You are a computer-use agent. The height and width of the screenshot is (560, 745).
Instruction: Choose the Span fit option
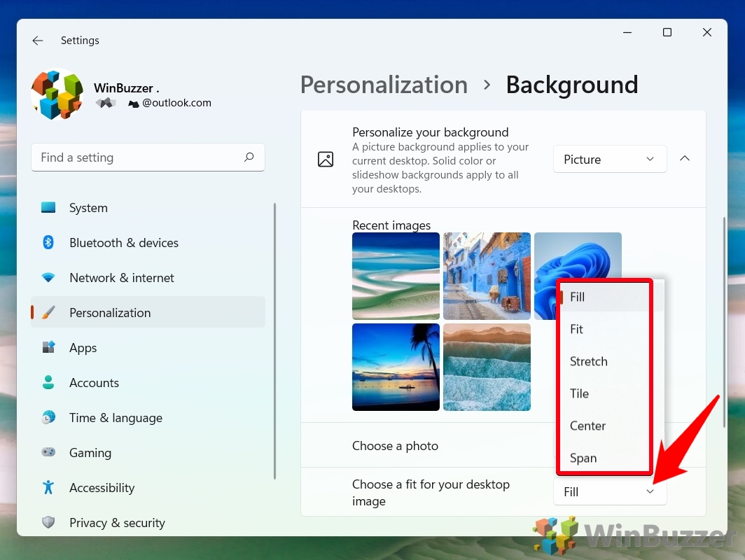point(583,458)
